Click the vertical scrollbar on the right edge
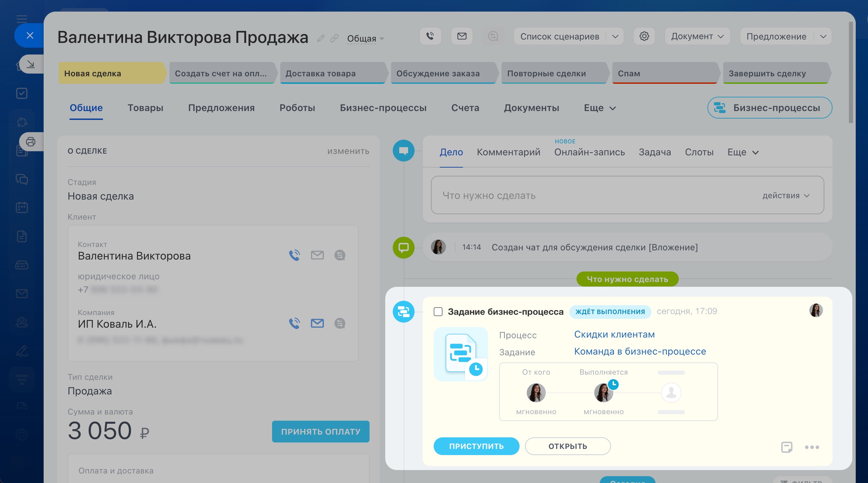The height and width of the screenshot is (483, 868). coord(851,72)
